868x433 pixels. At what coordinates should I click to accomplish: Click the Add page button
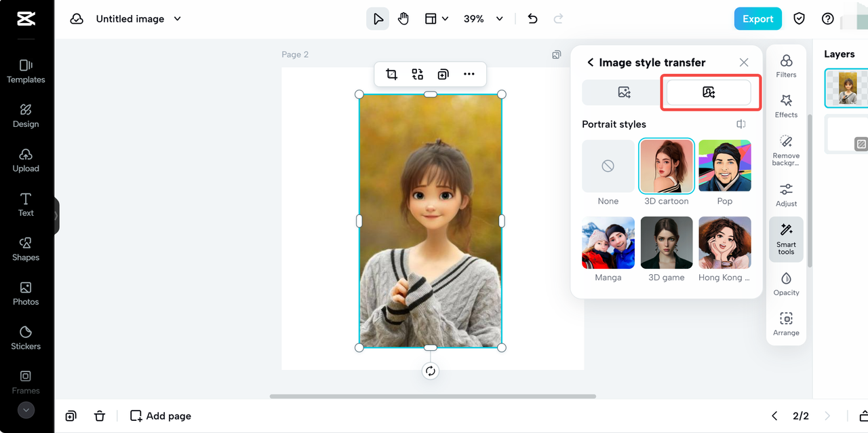[x=161, y=416]
